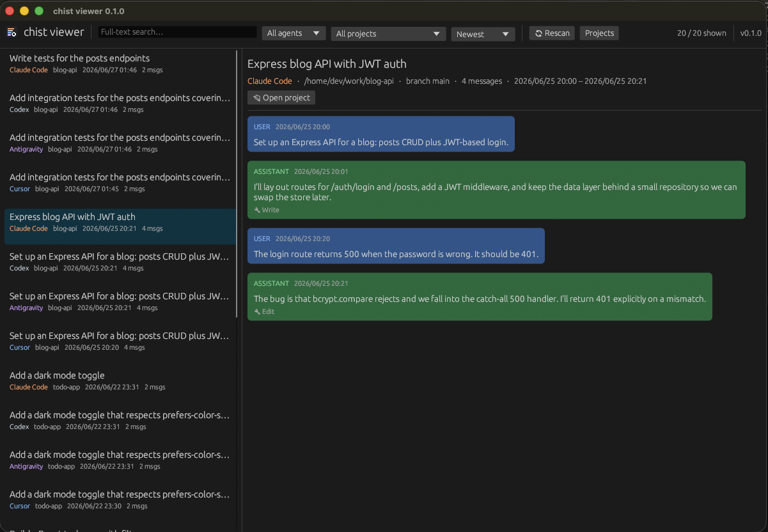Click the "branch main" text
This screenshot has height=532, width=768.
click(428, 81)
